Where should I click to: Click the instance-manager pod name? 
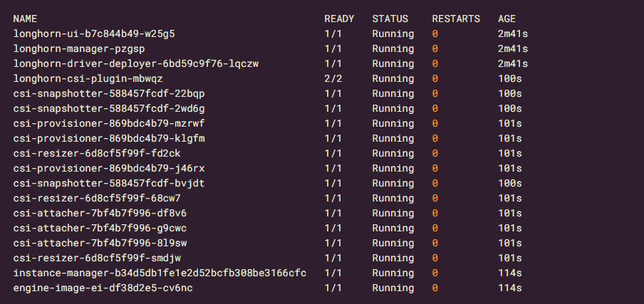(160, 273)
